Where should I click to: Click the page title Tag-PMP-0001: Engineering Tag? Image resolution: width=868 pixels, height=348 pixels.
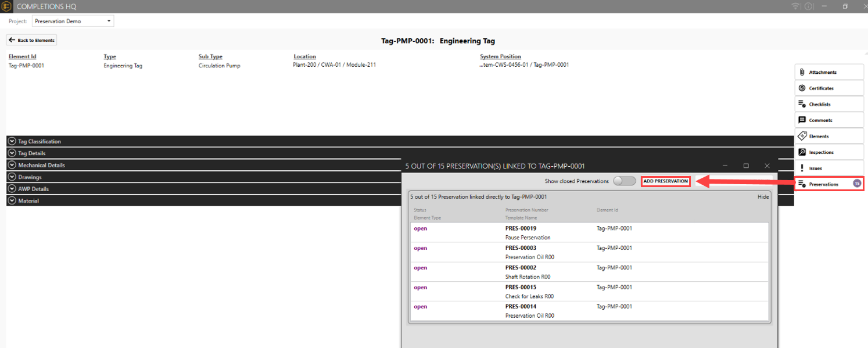[x=438, y=41]
